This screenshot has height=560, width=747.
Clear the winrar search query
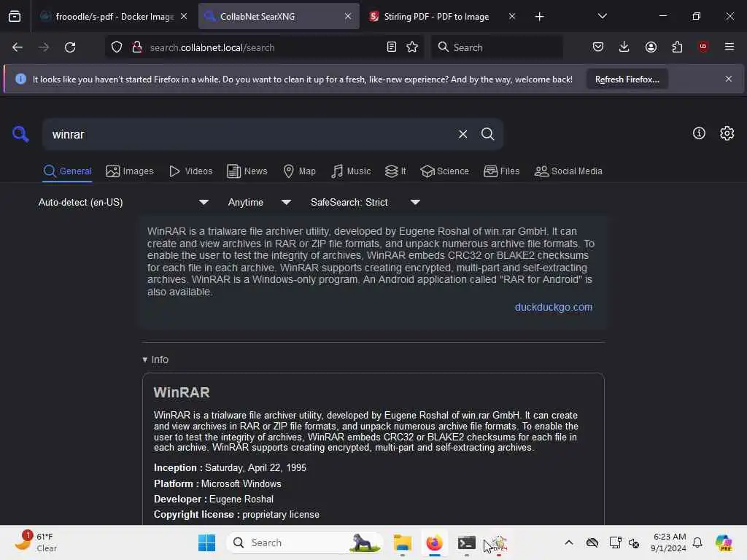pyautogui.click(x=462, y=134)
